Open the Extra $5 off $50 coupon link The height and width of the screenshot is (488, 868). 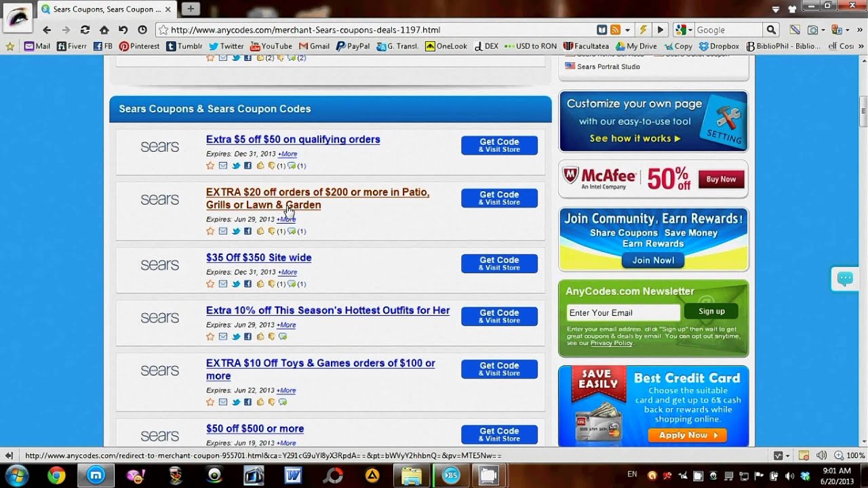pos(293,140)
